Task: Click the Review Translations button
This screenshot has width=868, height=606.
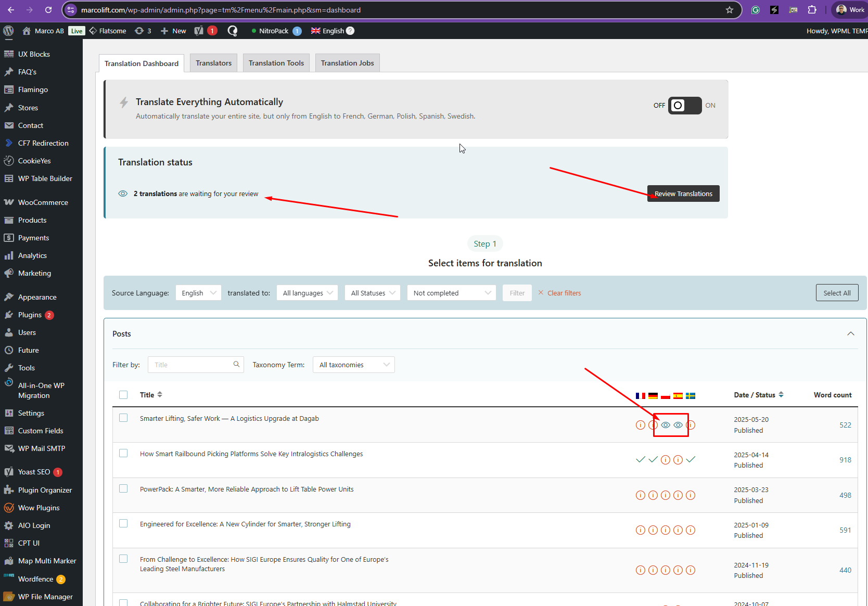Action: 683,194
